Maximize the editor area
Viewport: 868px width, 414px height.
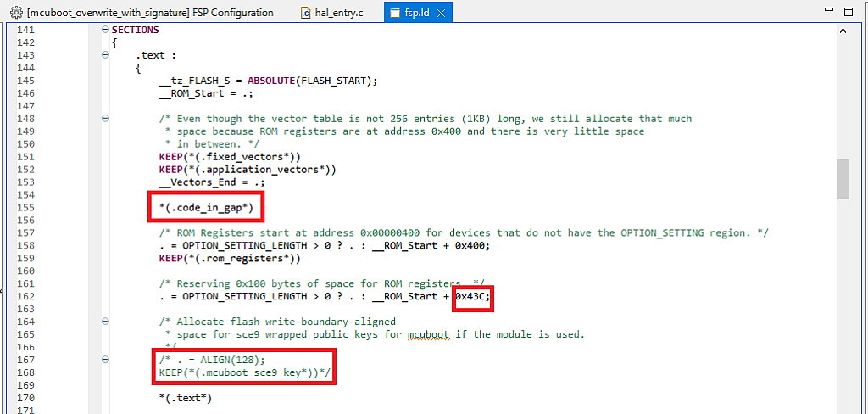click(848, 12)
